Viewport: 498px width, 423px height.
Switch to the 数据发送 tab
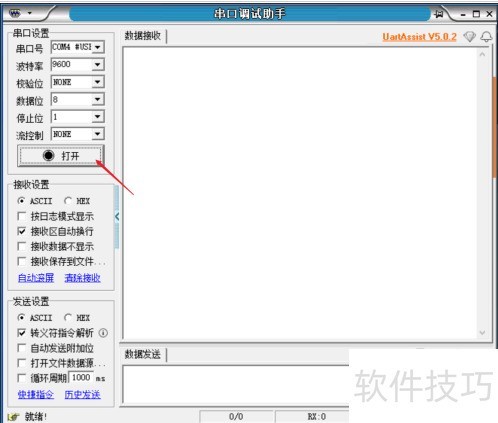click(143, 354)
